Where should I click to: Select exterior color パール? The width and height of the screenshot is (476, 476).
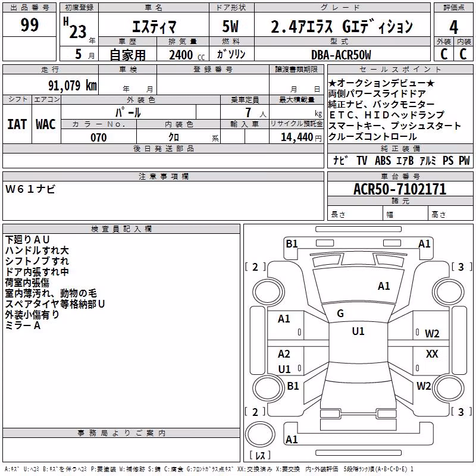click(x=128, y=112)
